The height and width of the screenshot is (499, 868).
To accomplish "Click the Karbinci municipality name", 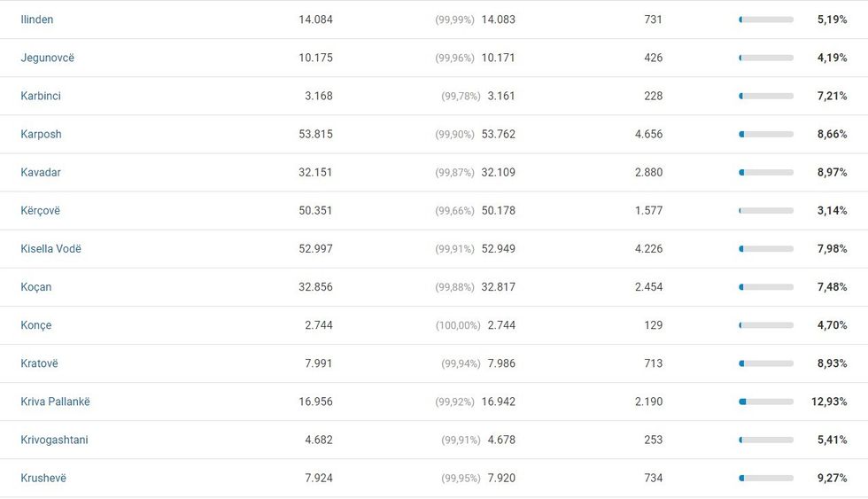I will (41, 96).
